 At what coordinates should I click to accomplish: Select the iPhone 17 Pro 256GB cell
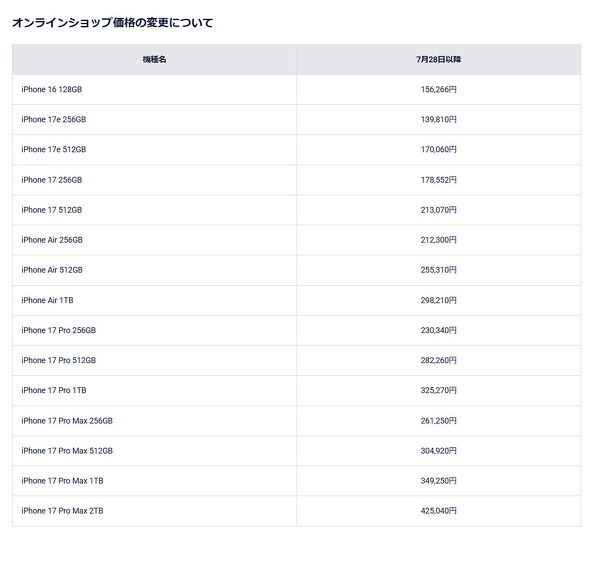tap(154, 330)
